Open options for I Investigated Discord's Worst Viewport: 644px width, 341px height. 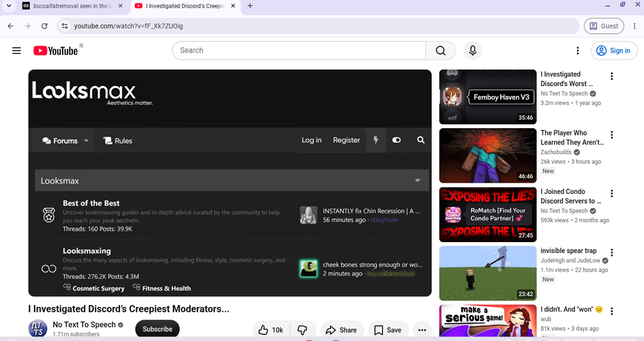(611, 76)
